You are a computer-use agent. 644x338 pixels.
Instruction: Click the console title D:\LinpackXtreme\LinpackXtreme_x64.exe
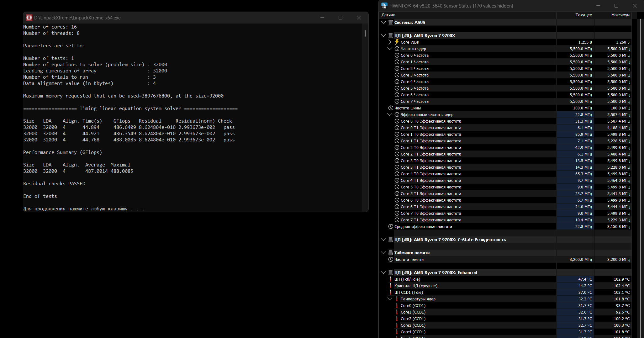pyautogui.click(x=77, y=18)
